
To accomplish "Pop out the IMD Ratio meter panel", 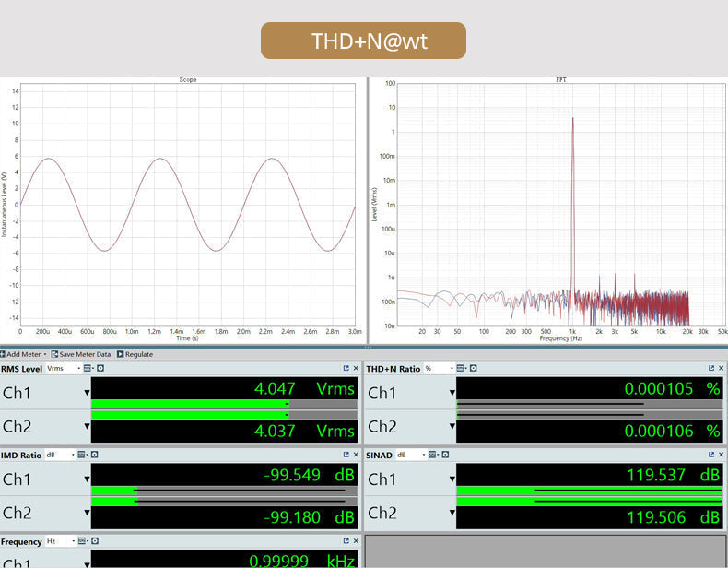I will pos(346,455).
